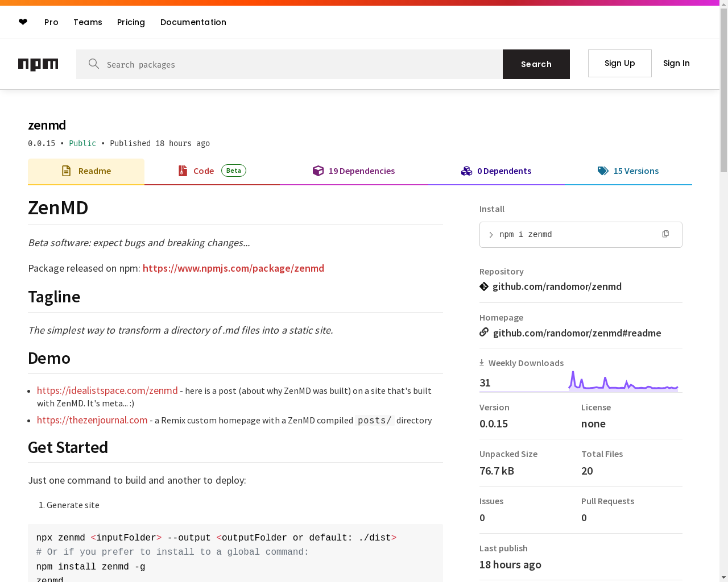Open the 15 Versions tab
Image resolution: width=728 pixels, height=582 pixels.
[x=628, y=171]
